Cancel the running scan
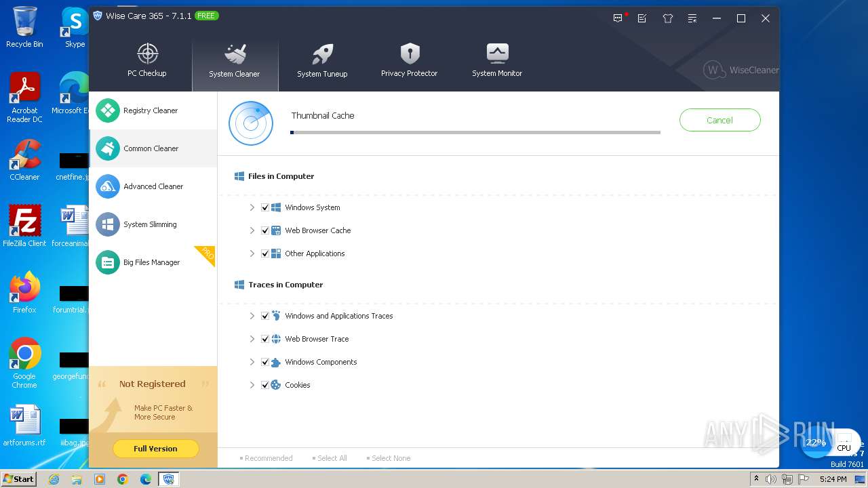 point(719,120)
